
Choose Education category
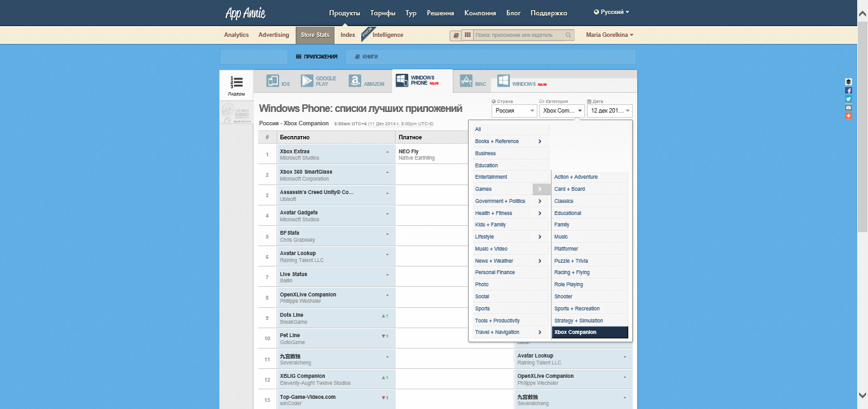[511, 165]
